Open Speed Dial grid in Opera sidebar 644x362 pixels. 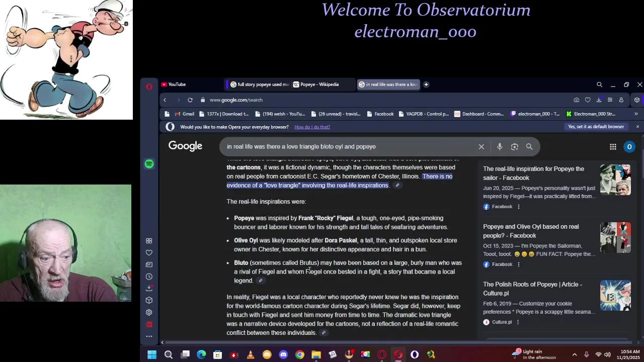pos(149,241)
